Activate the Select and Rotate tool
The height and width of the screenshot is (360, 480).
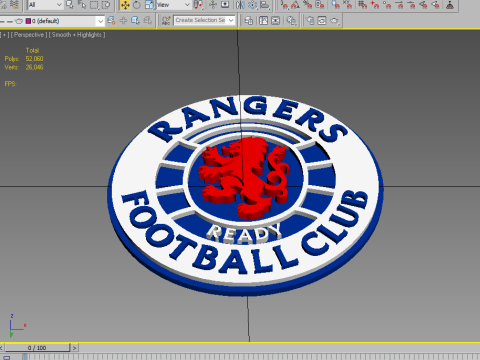[x=137, y=5]
